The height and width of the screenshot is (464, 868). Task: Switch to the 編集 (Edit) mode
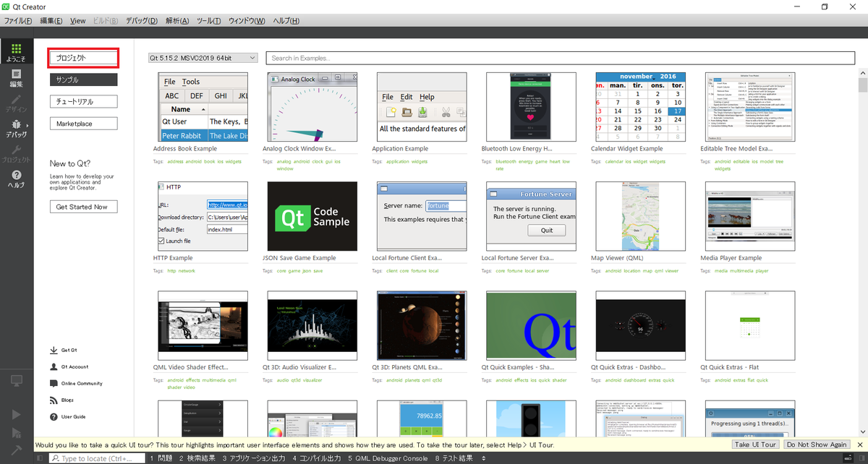pos(16,78)
